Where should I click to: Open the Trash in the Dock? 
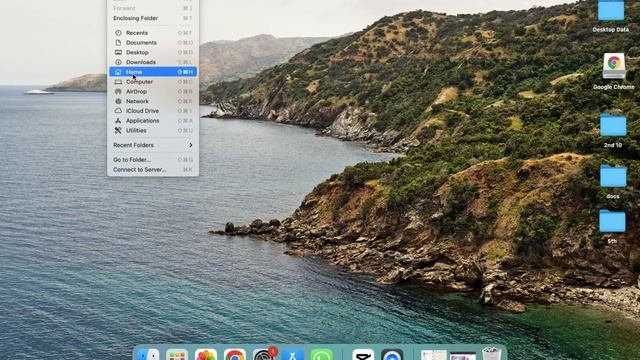click(x=491, y=353)
